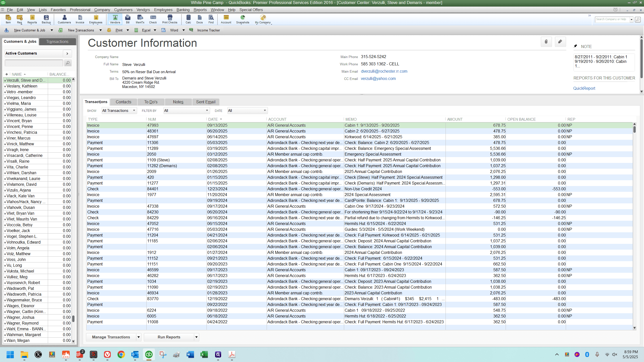Sort by the DATE column header
This screenshot has width=644, height=362.
(x=213, y=119)
